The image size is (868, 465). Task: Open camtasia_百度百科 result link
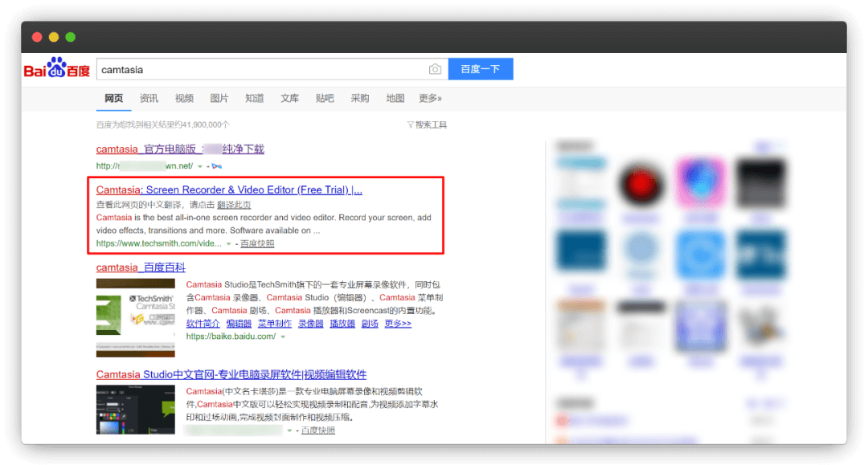(x=141, y=267)
